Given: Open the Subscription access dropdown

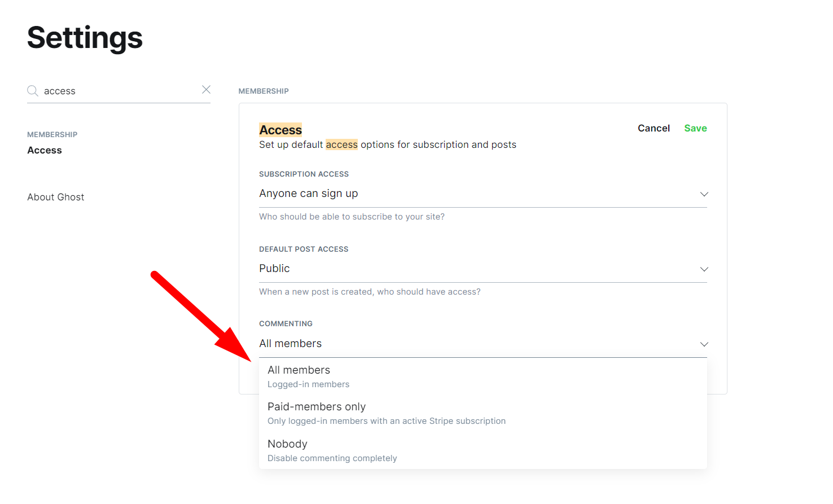Looking at the screenshot, I should pos(483,194).
